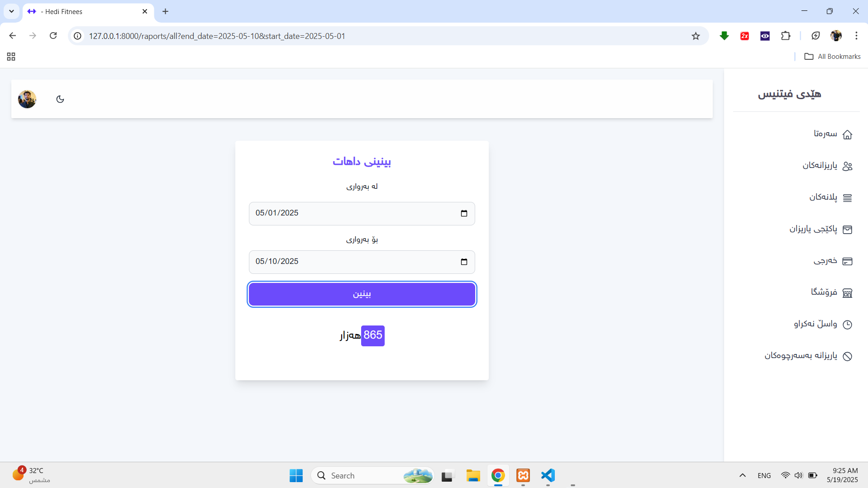Click the هێدی فیتنیس sidebar title
868x488 pixels.
coord(789,94)
